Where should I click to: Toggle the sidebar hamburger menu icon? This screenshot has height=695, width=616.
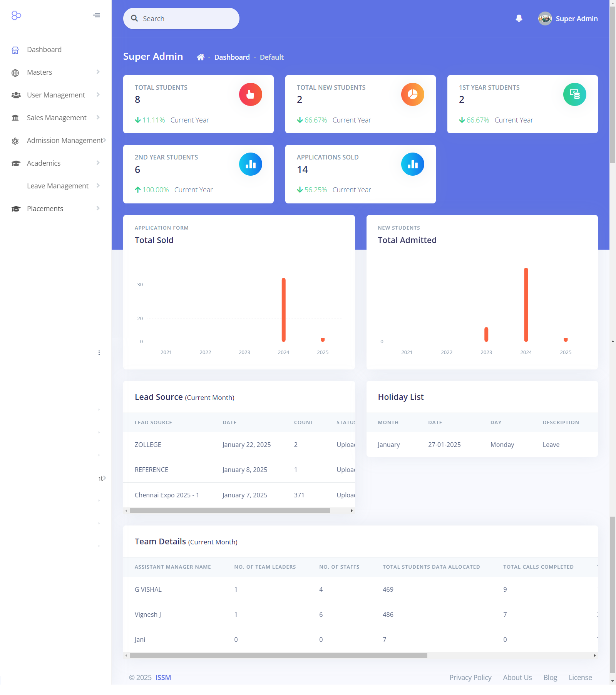[97, 15]
